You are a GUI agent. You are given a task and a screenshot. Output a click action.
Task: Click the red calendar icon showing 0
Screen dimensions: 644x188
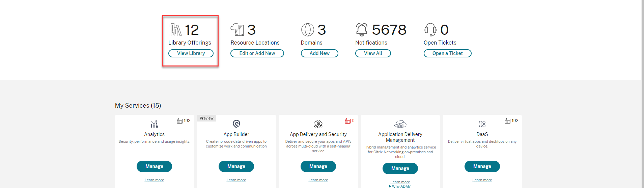348,121
